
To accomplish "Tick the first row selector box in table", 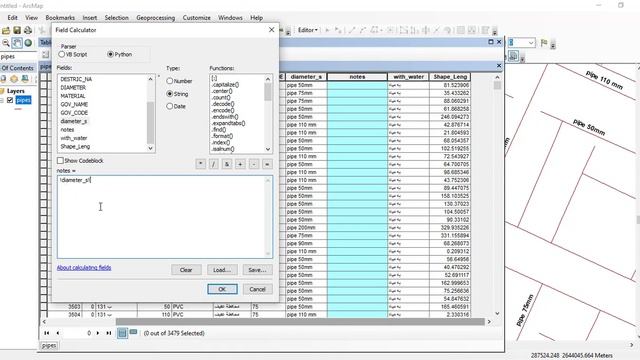I will (44, 85).
